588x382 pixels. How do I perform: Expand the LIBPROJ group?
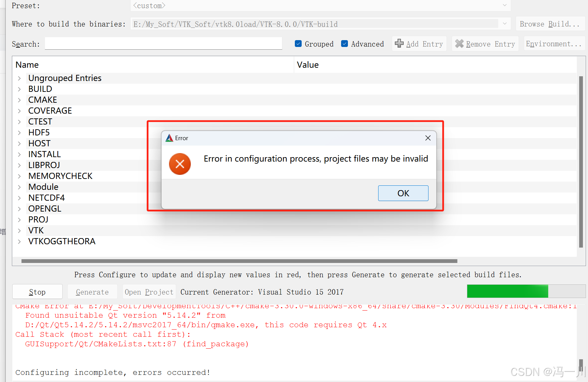click(x=19, y=165)
